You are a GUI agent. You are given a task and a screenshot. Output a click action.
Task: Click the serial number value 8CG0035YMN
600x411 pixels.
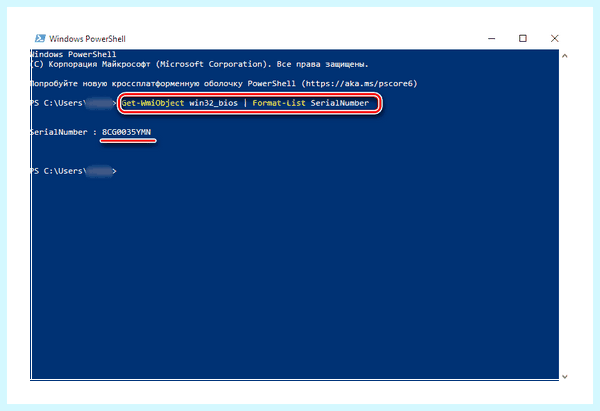coord(126,132)
